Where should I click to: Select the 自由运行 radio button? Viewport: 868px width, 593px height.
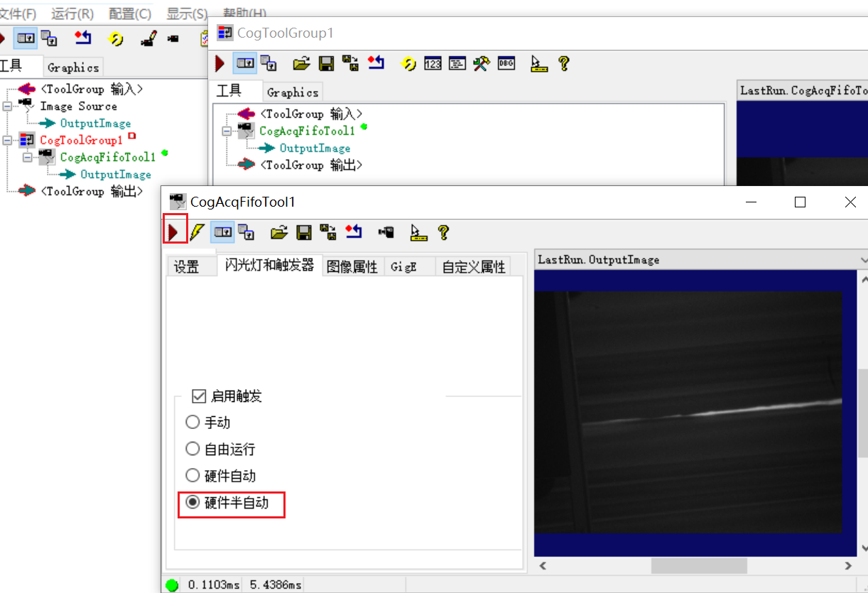click(192, 449)
